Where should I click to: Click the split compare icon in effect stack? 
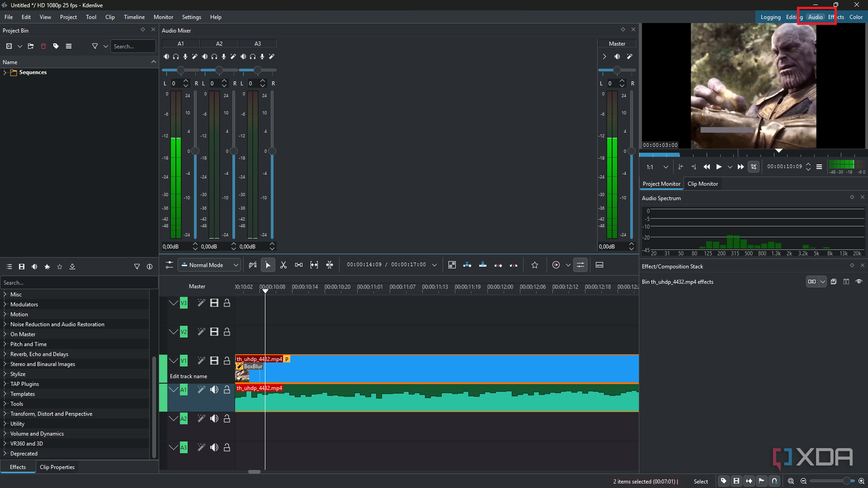click(x=846, y=282)
